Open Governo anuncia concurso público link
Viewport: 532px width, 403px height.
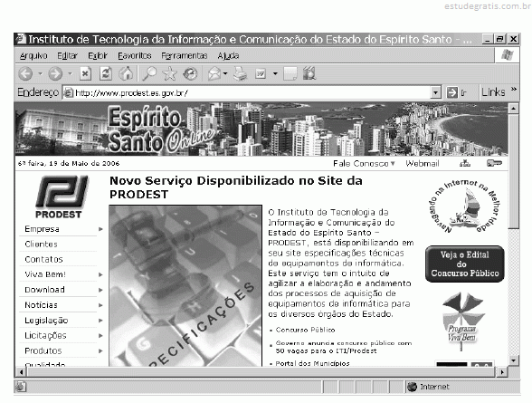point(344,347)
